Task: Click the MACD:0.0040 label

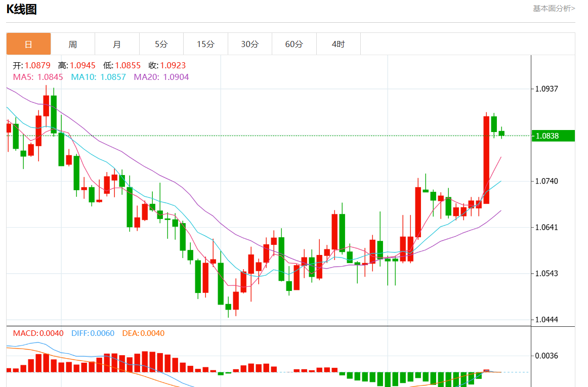Action: point(38,333)
